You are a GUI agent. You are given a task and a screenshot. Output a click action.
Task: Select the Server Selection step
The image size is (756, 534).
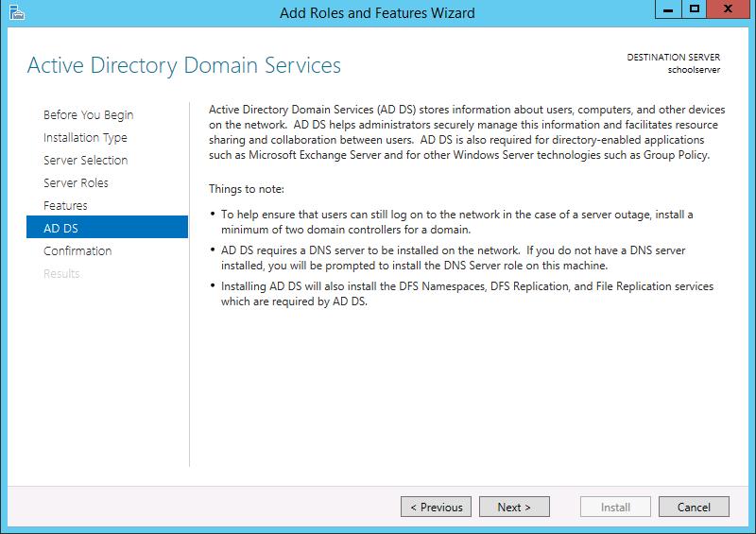(x=86, y=160)
